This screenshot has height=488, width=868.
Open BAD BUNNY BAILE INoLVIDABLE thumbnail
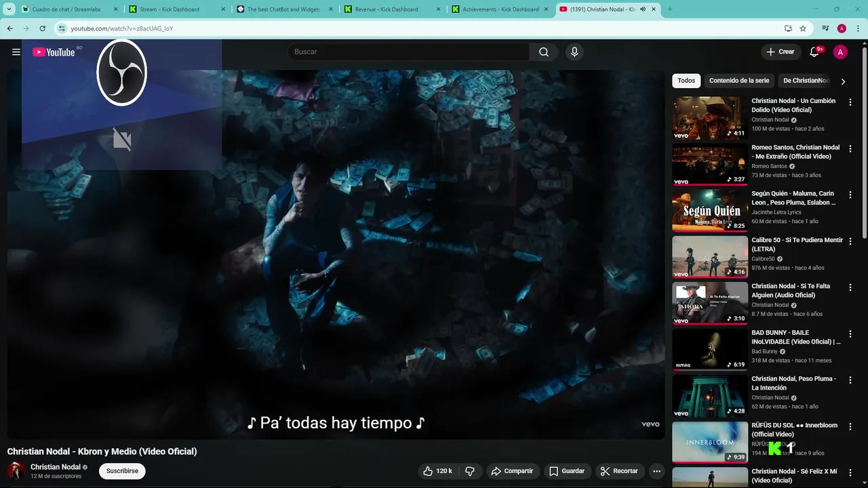pyautogui.click(x=710, y=350)
